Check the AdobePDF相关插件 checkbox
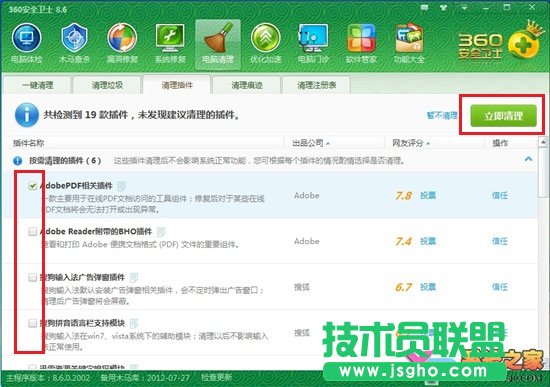Image resolution: width=550 pixels, height=387 pixels. [x=33, y=186]
